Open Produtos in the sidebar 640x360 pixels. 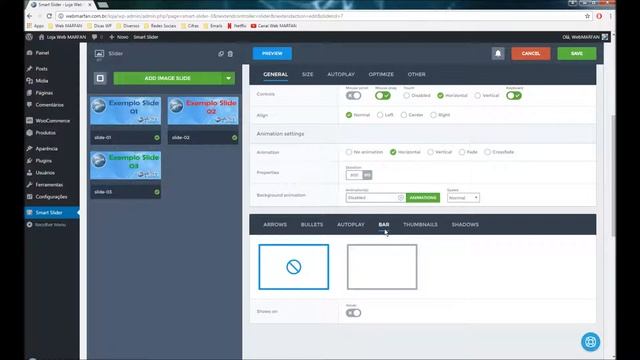click(45, 133)
